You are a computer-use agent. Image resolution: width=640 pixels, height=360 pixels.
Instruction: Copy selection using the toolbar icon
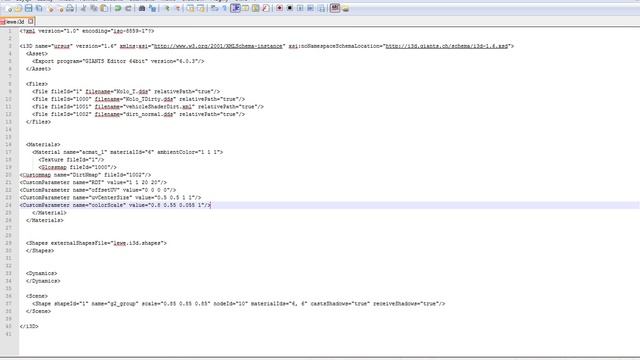93,9
